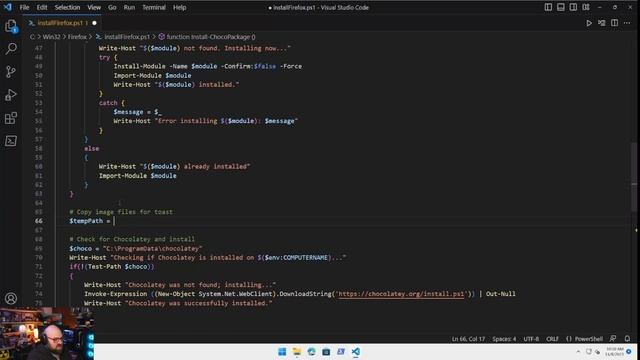Click Win32 folder in breadcrumb

(51, 37)
